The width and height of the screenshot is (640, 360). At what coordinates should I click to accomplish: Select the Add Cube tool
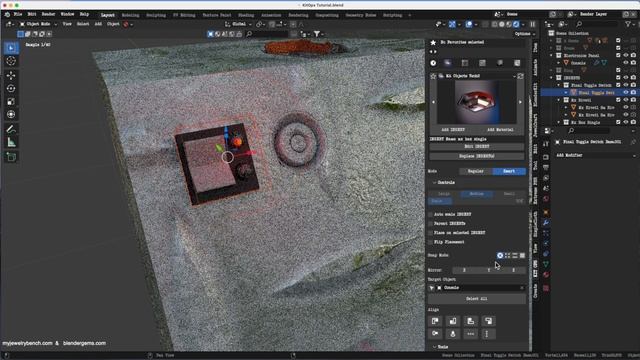11,157
